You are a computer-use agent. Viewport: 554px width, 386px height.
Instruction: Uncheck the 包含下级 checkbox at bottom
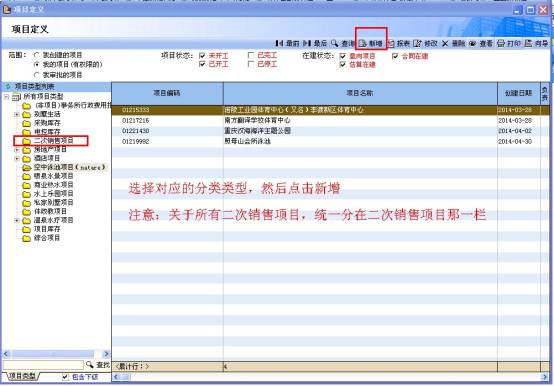click(65, 377)
